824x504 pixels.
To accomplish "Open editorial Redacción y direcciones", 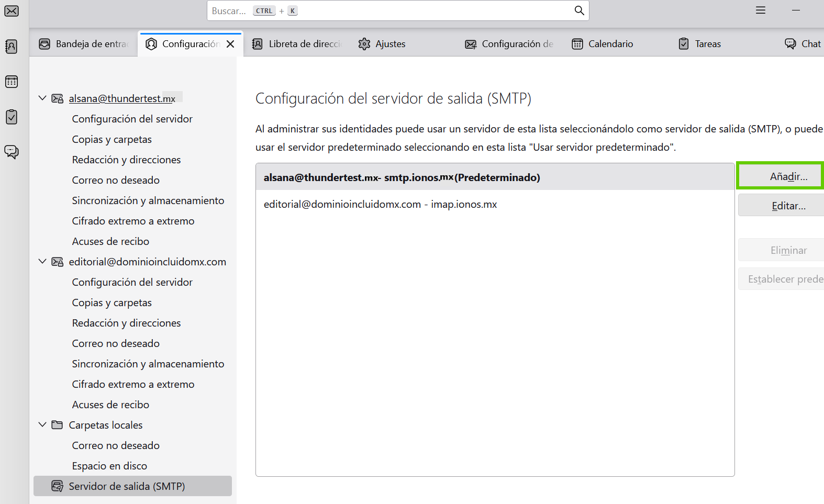I will (x=127, y=323).
